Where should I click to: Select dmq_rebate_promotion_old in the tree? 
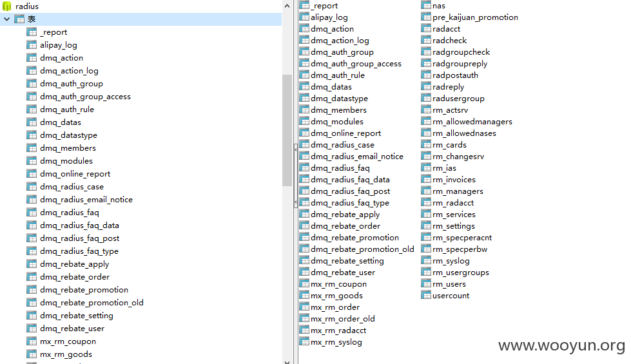[x=92, y=302]
